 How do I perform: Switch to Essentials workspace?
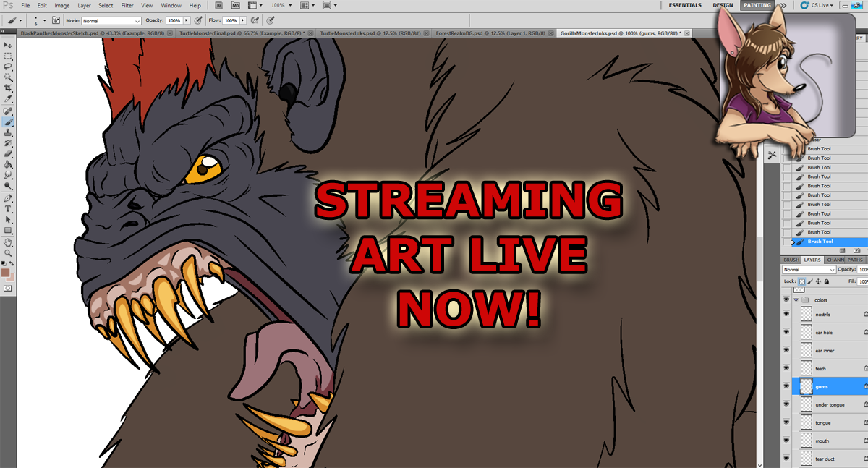(684, 5)
